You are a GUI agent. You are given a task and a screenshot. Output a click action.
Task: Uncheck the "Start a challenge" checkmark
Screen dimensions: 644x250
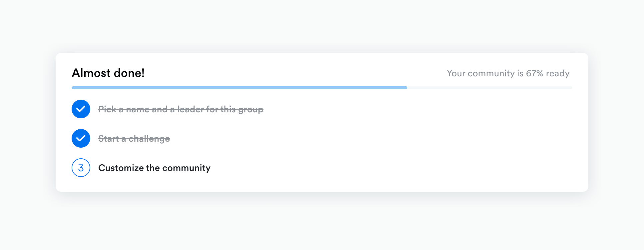pyautogui.click(x=81, y=138)
